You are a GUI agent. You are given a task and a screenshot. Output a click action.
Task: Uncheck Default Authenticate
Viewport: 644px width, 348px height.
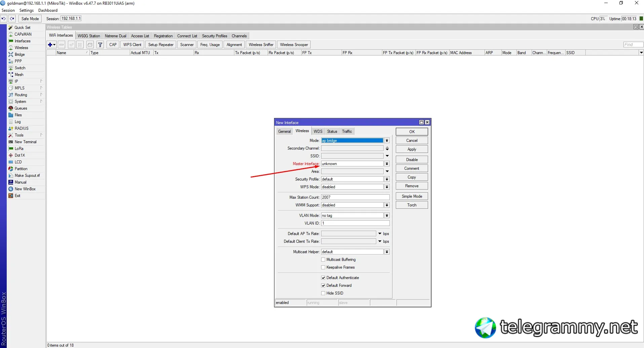click(x=323, y=278)
